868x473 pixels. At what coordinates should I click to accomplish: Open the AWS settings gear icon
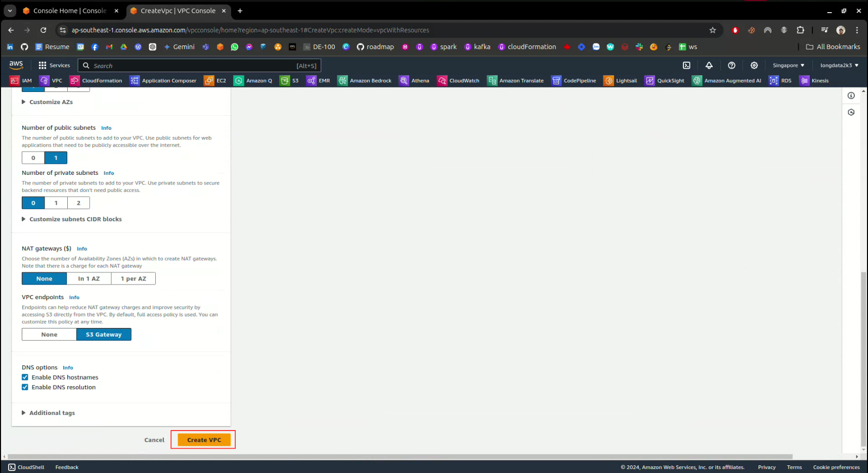pyautogui.click(x=754, y=65)
